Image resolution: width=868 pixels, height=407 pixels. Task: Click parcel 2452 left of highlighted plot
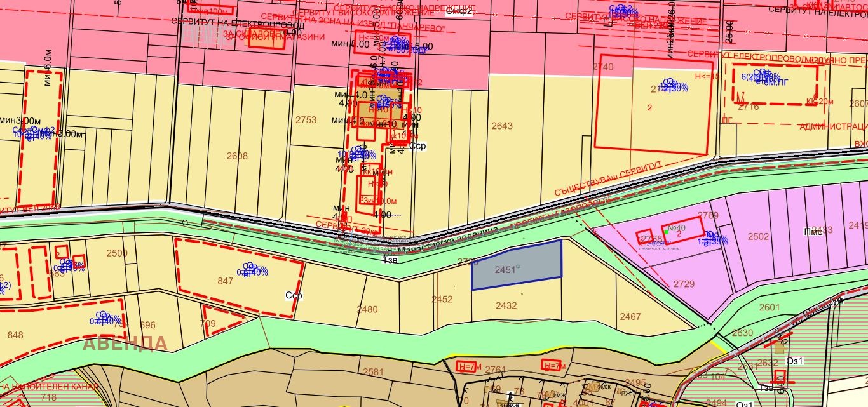(x=442, y=299)
